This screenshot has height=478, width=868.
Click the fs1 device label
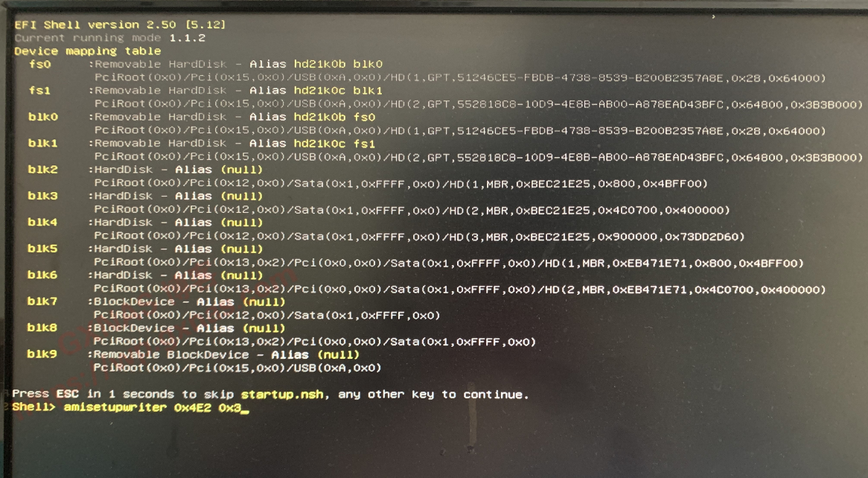(39, 90)
